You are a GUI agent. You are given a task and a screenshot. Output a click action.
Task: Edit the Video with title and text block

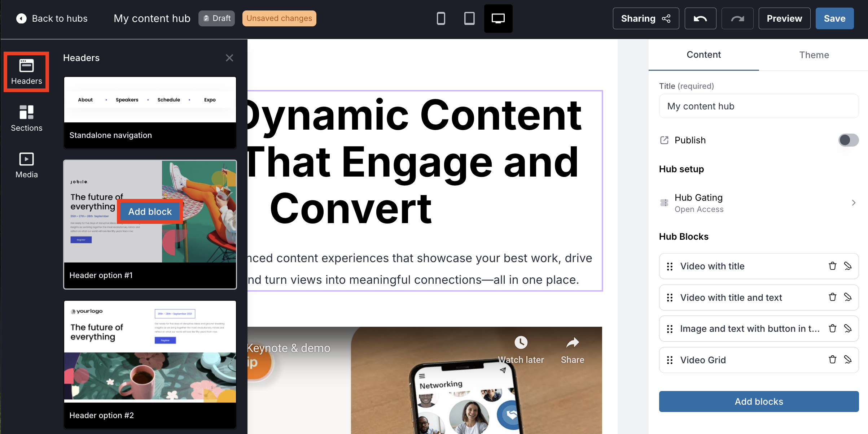coord(848,297)
